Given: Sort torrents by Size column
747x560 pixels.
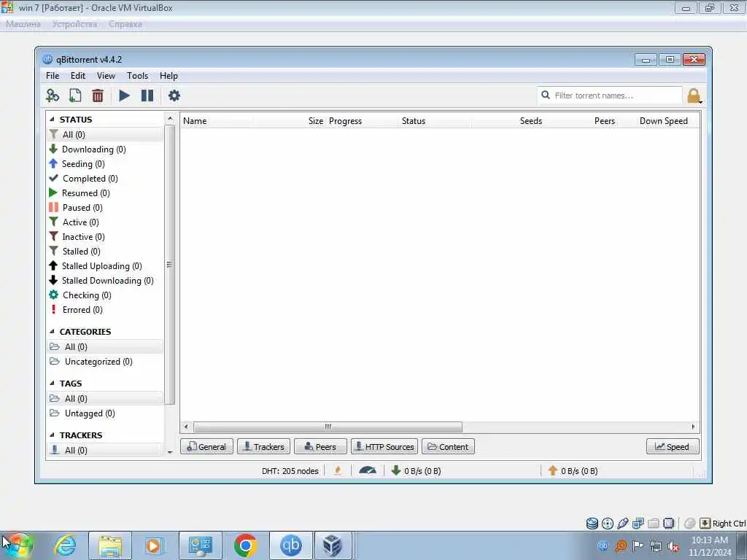Looking at the screenshot, I should tap(290, 121).
